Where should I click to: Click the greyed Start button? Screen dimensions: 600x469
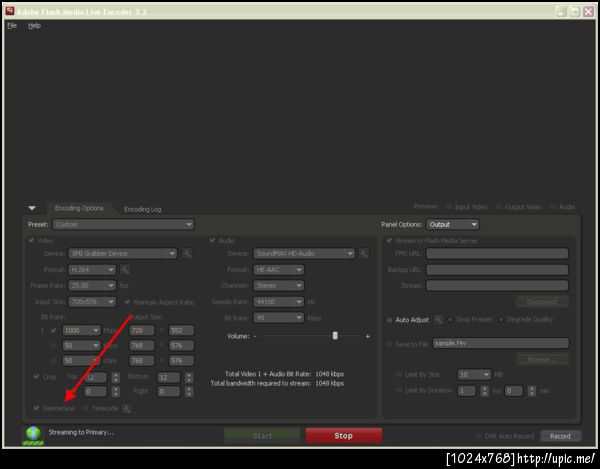[262, 436]
